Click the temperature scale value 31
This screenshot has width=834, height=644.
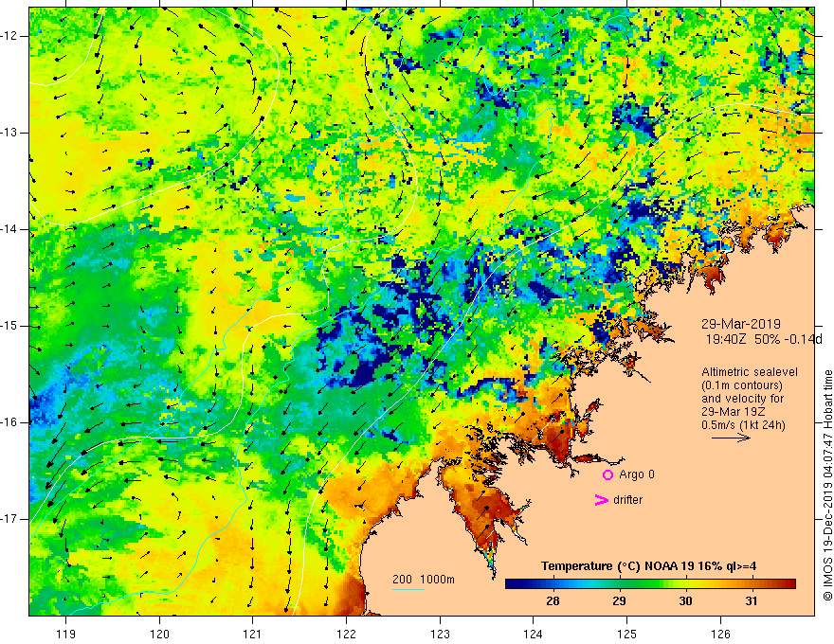tap(751, 601)
